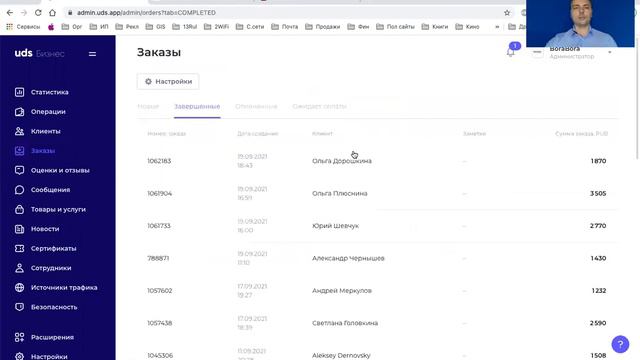Open the browser home icon

pos(52,13)
